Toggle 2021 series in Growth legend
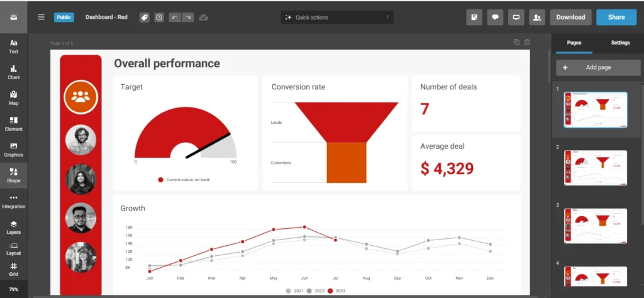This screenshot has height=298, width=644. [294, 291]
